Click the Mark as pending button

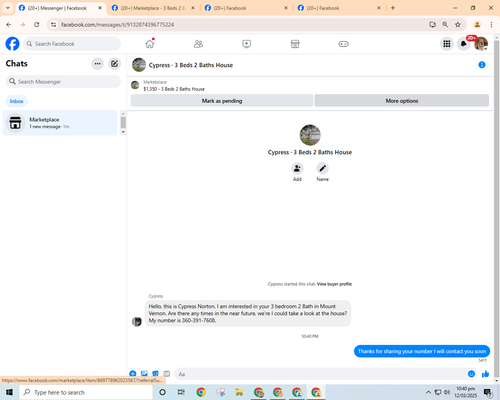coord(222,101)
